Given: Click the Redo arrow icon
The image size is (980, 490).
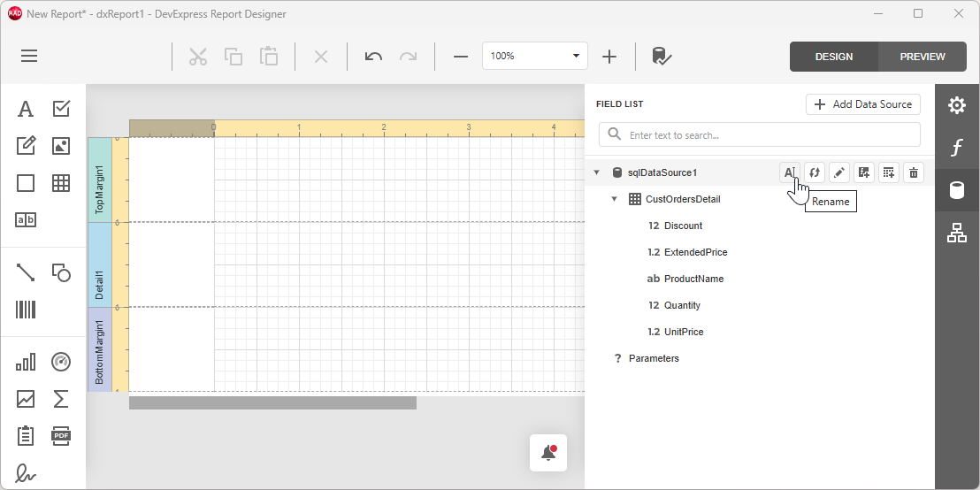Looking at the screenshot, I should [408, 57].
